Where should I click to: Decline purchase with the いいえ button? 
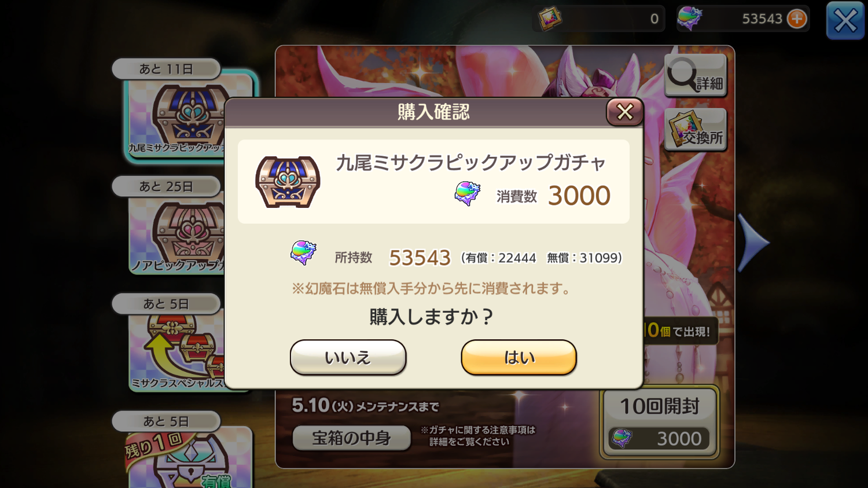point(348,357)
